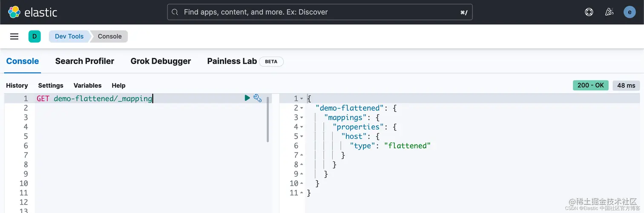644x213 pixels.
Task: Click the "host" key in the response
Action: [354, 136]
